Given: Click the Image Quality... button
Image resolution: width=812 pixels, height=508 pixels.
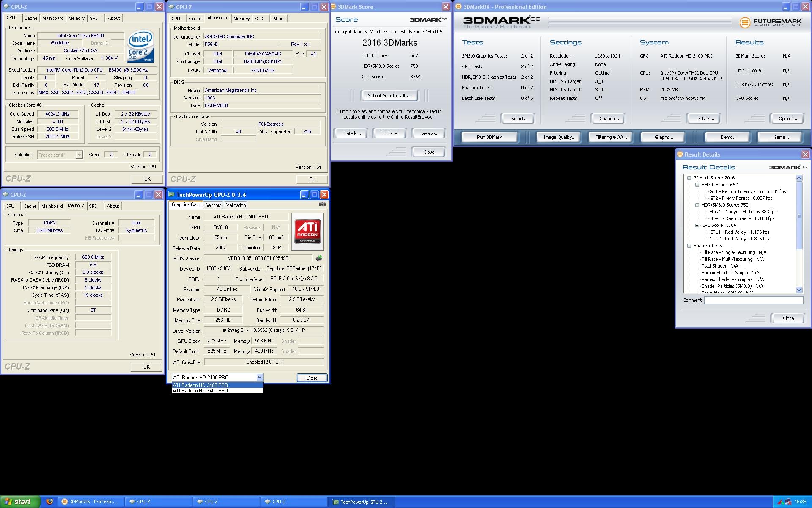Looking at the screenshot, I should 559,137.
